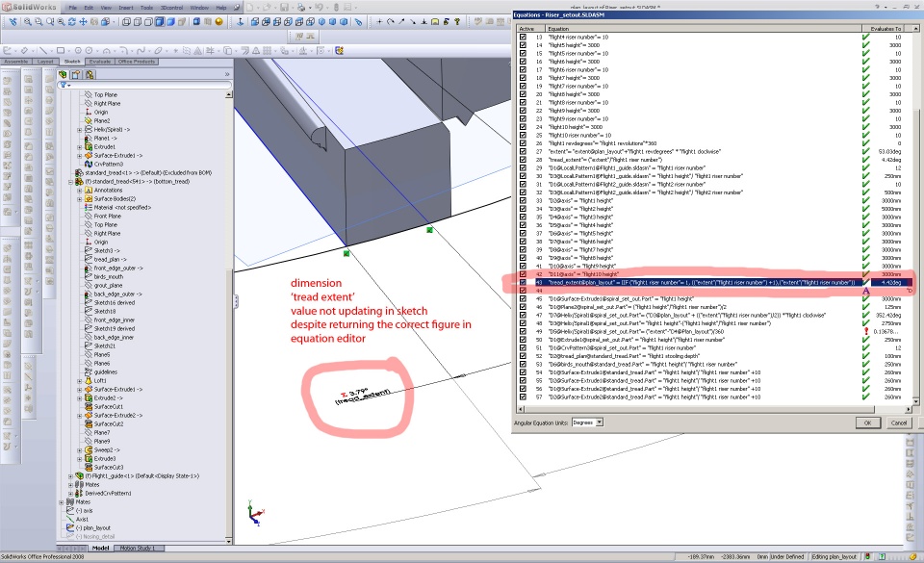Viewport: 924px width, 563px height.
Task: Open the Insert menu
Action: (x=125, y=8)
